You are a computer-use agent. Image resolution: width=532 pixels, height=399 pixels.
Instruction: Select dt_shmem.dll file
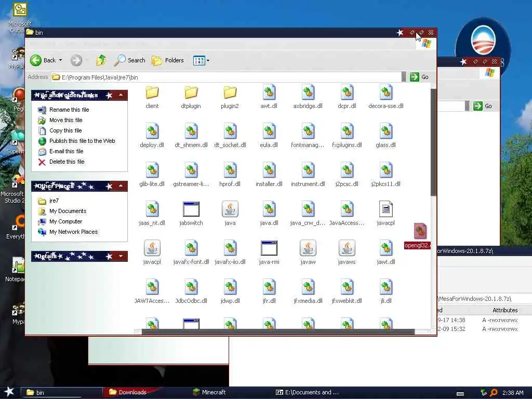pos(191,136)
